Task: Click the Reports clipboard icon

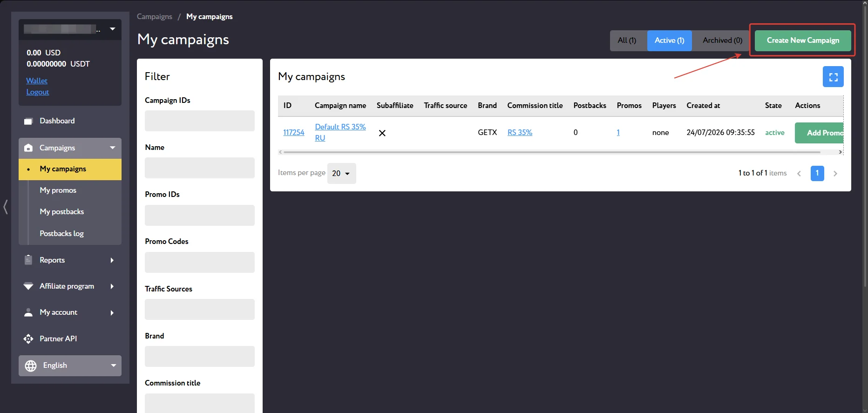Action: point(28,260)
